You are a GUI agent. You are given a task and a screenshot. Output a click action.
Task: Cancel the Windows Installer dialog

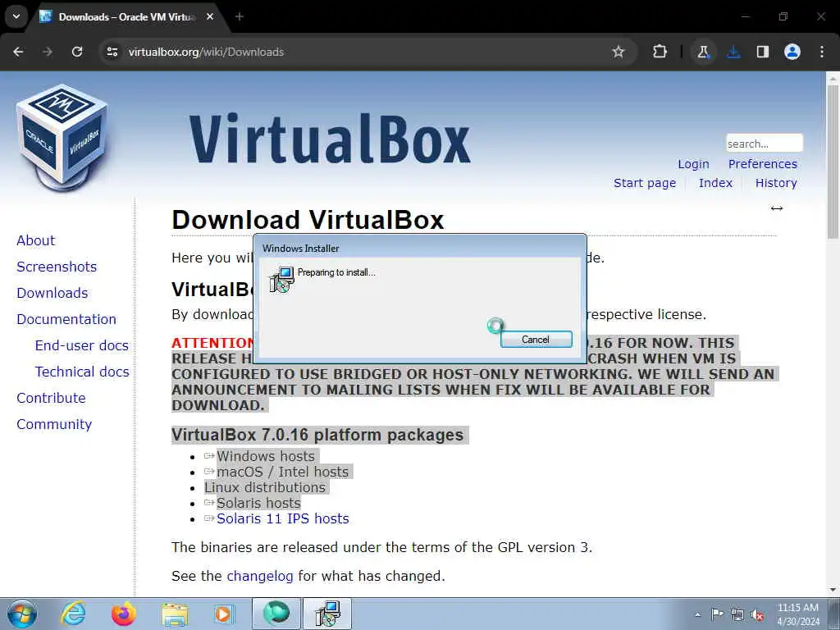[x=536, y=339]
